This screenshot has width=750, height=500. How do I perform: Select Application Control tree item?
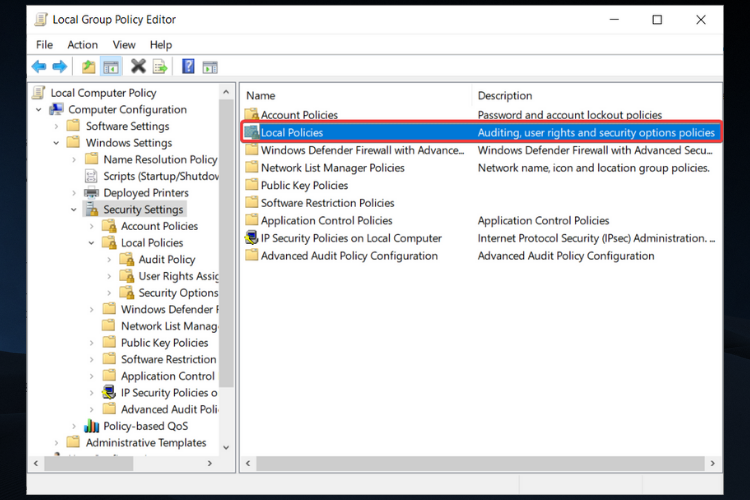point(168,376)
